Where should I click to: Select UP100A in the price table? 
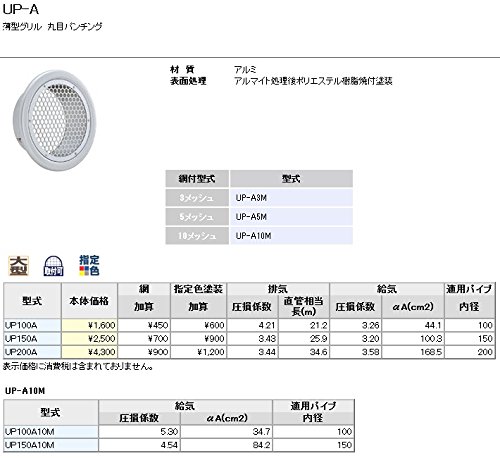[32, 325]
